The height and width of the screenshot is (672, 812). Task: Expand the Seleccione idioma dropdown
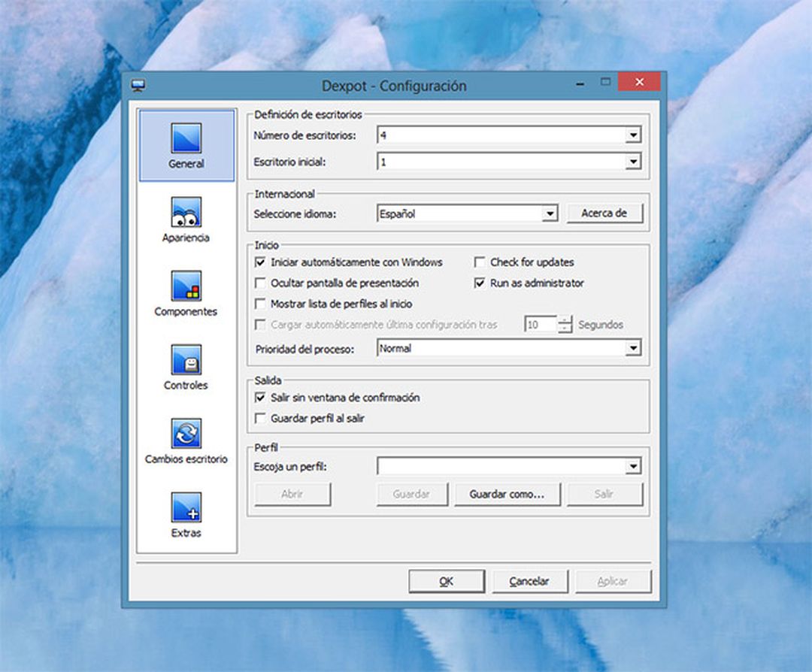point(551,213)
